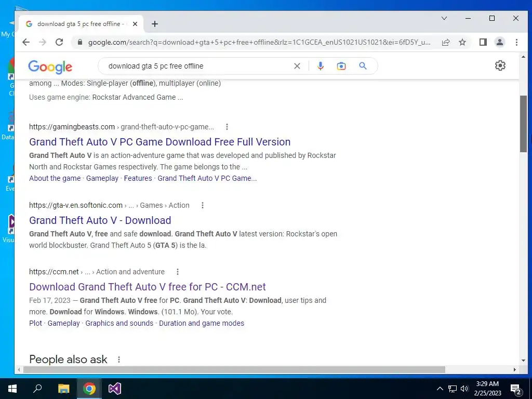The image size is (532, 399).
Task: Open Windows Start menu
Action: 12,389
